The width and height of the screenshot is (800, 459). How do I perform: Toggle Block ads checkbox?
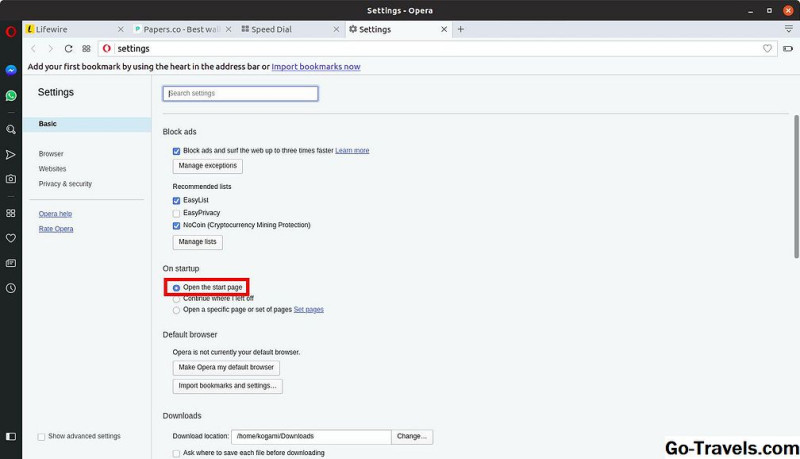177,151
